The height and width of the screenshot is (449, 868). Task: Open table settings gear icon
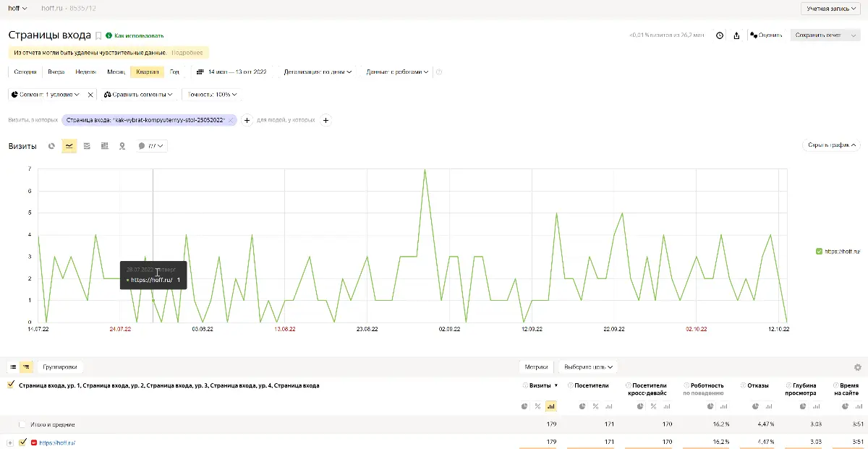857,367
